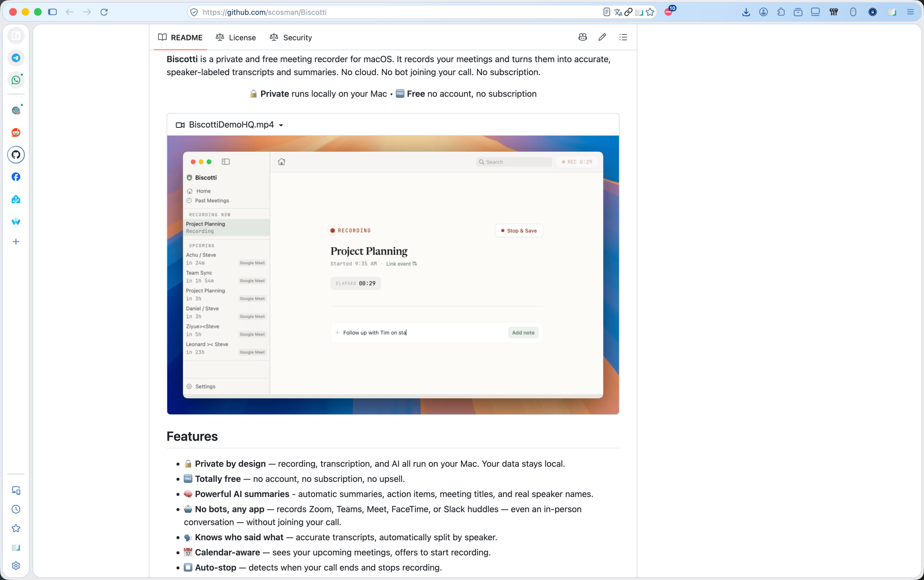Viewport: 924px width, 580px height.
Task: Click the monitor screen icon in toolbar
Action: pyautogui.click(x=815, y=12)
